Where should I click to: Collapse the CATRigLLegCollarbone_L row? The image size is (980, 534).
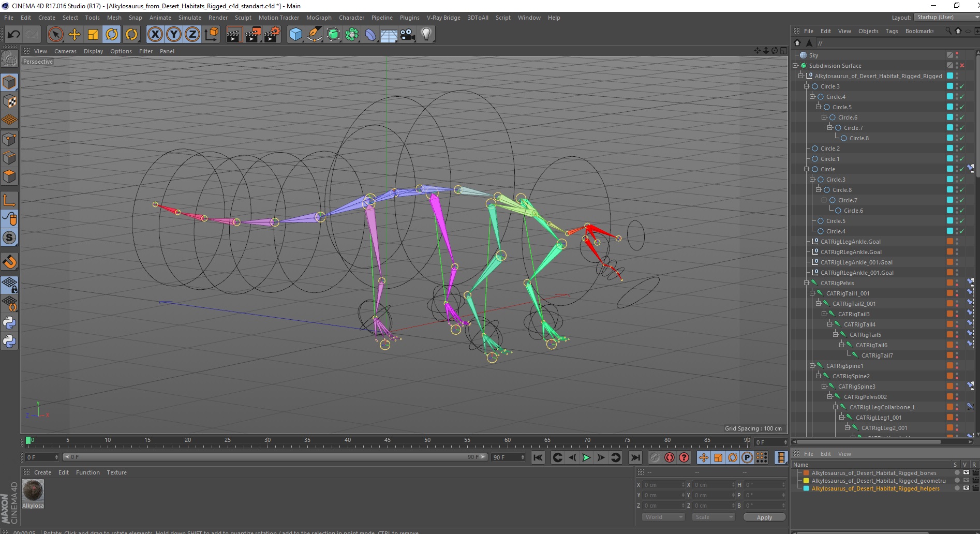pos(836,407)
